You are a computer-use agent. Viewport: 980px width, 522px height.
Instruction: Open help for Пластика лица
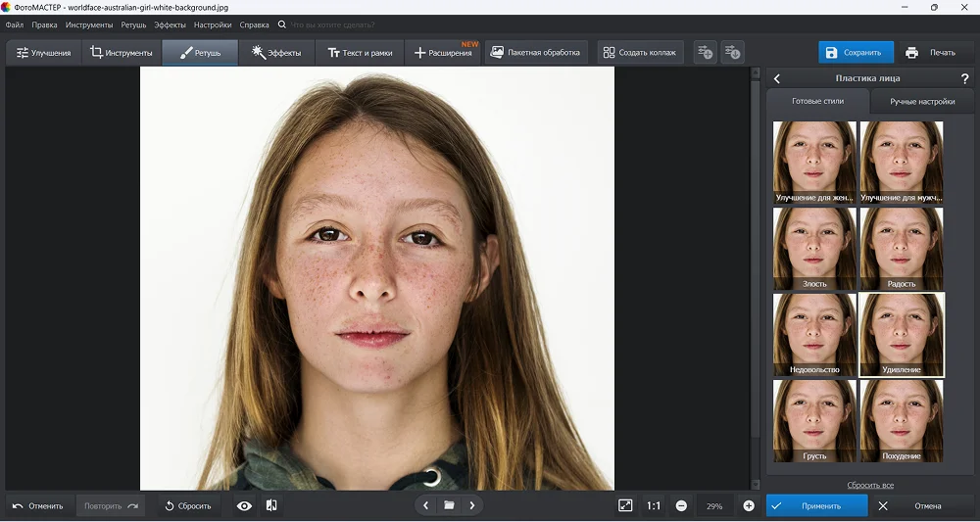point(965,78)
